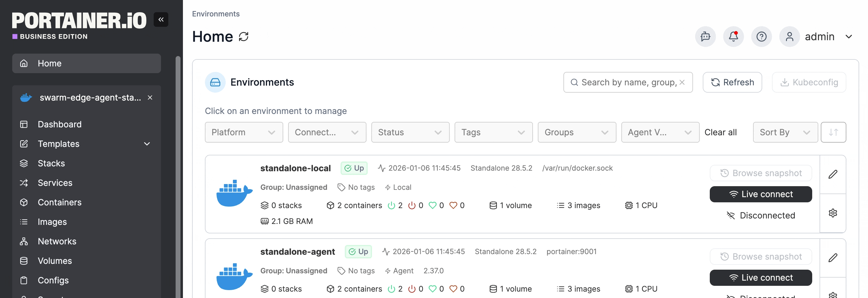
Task: Open the notifications bell
Action: pos(733,36)
